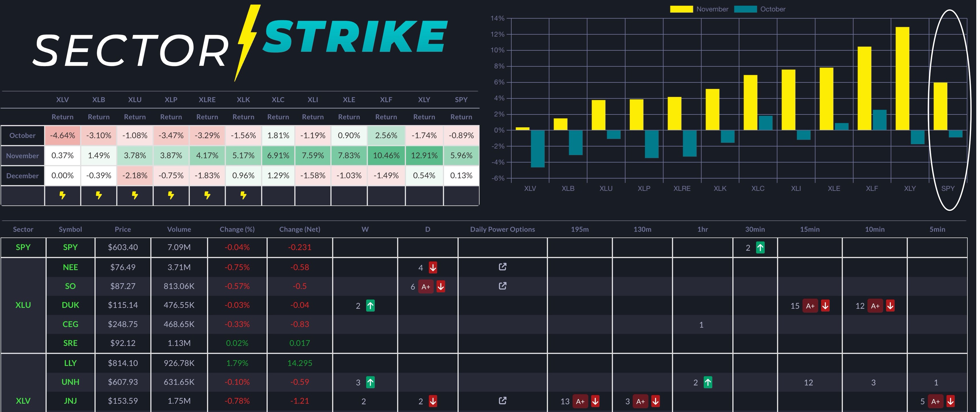Screen dimensions: 980x412
Task: Click XLF November return 10.46% cell
Action: (386, 155)
